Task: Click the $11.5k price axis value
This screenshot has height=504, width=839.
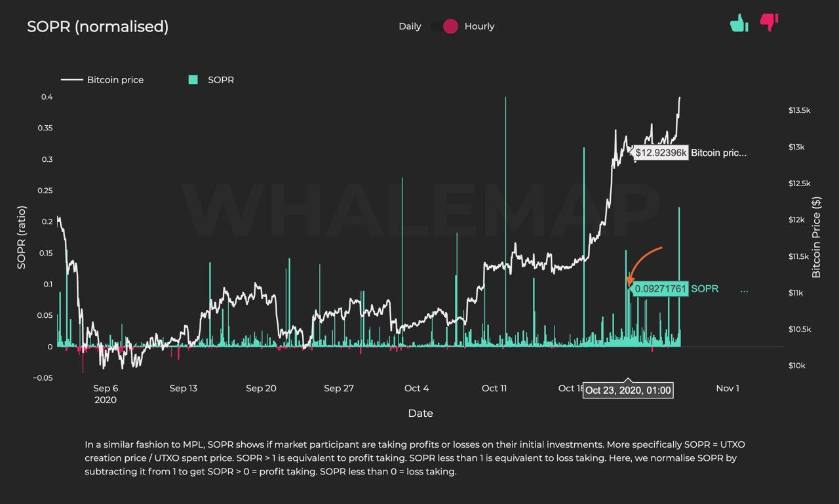Action: 800,256
